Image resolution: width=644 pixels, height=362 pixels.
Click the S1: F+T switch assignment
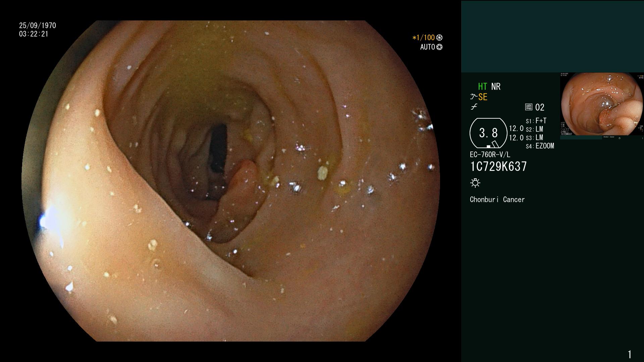click(536, 121)
